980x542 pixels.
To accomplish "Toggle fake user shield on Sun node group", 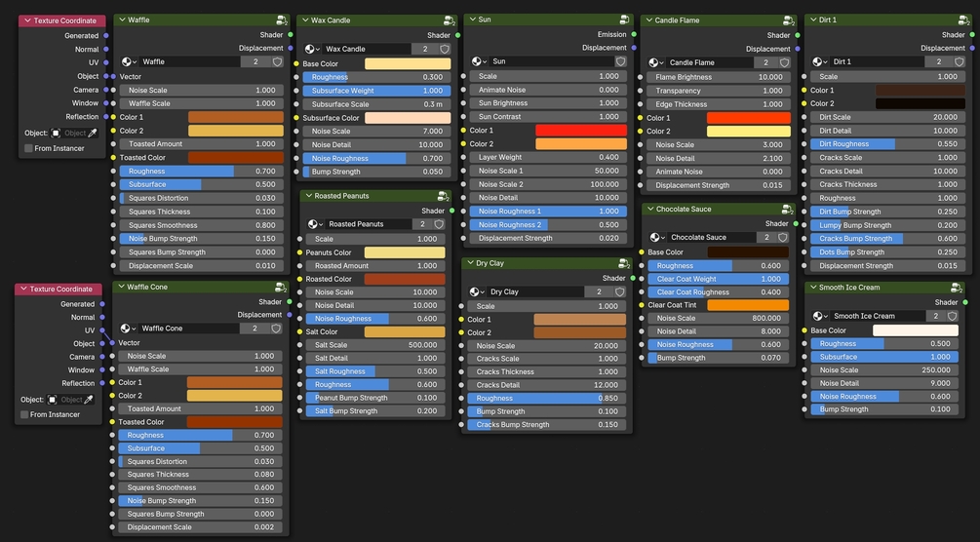I will [620, 61].
